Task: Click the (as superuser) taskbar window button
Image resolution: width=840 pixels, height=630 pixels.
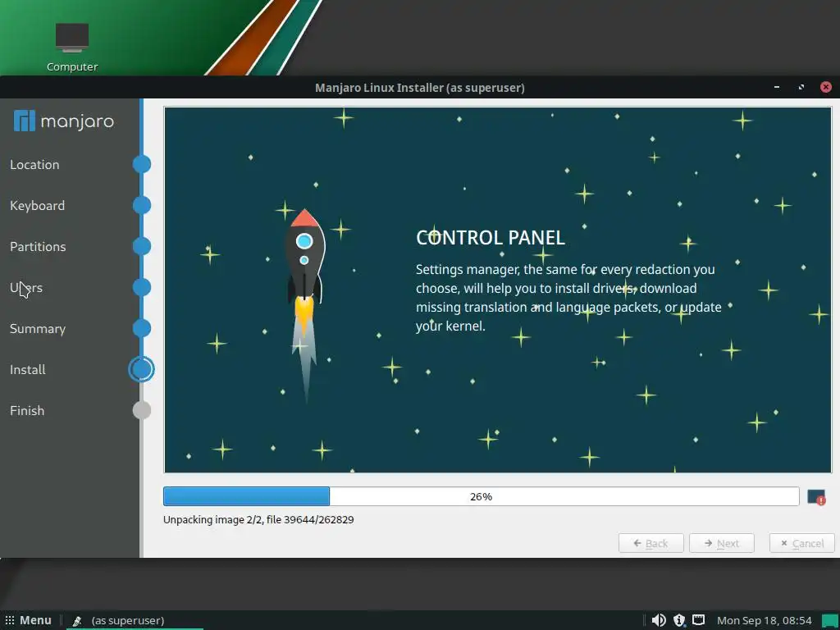Action: (x=135, y=621)
